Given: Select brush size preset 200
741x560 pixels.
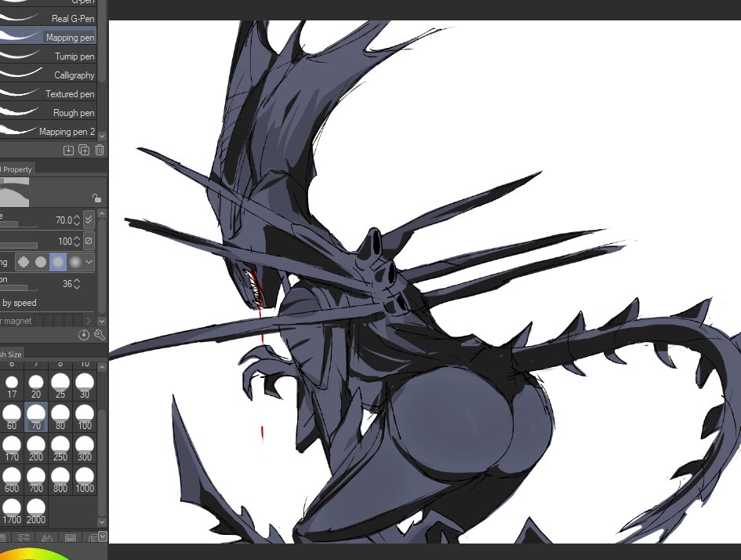Looking at the screenshot, I should (x=36, y=449).
